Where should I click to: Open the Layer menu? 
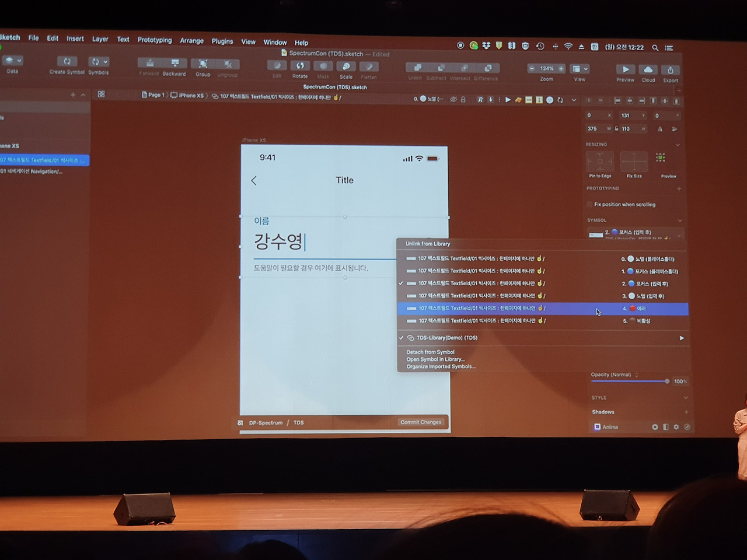100,39
